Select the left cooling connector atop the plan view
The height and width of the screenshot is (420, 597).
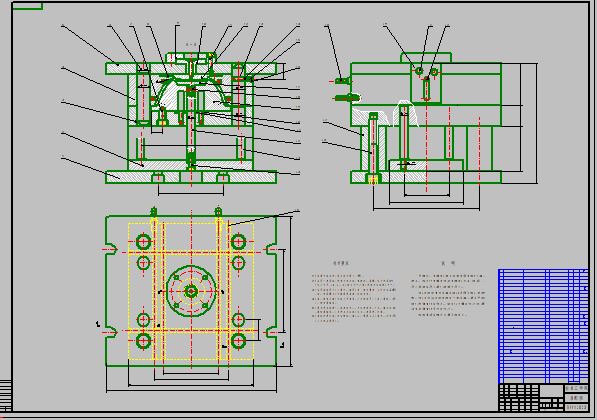[x=153, y=211]
